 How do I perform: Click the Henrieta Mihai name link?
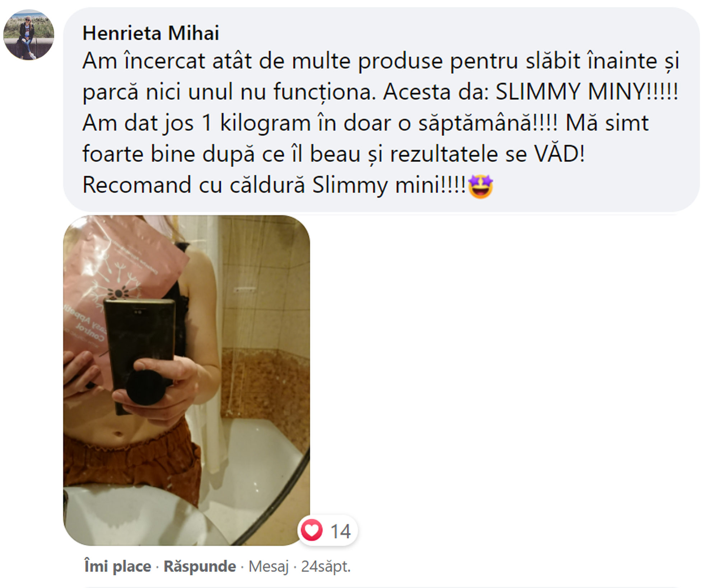[x=151, y=33]
